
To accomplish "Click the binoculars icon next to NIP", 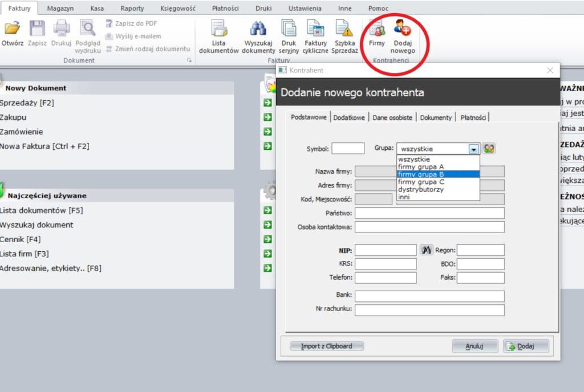I will pos(427,250).
